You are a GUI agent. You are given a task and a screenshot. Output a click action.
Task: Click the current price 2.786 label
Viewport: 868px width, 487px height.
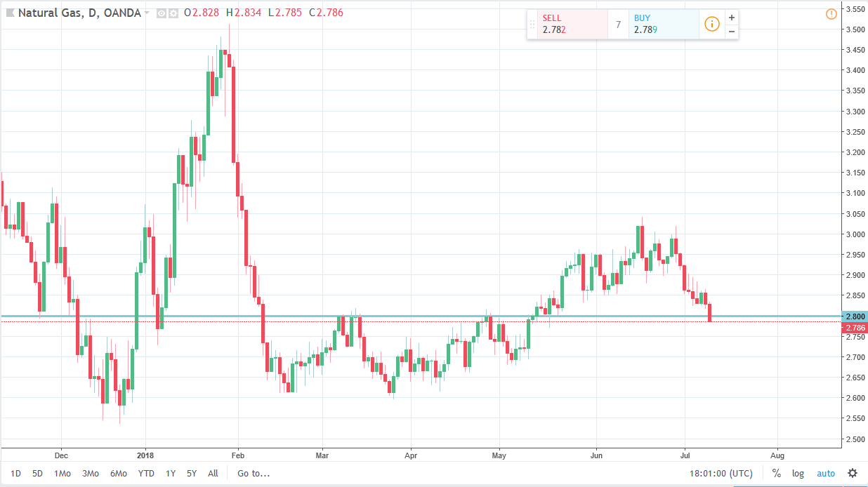pyautogui.click(x=855, y=327)
